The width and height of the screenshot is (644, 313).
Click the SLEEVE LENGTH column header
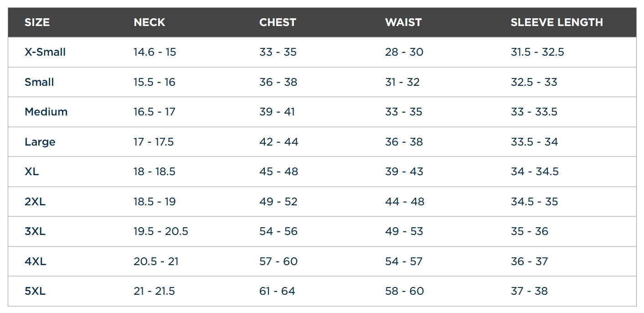click(556, 22)
